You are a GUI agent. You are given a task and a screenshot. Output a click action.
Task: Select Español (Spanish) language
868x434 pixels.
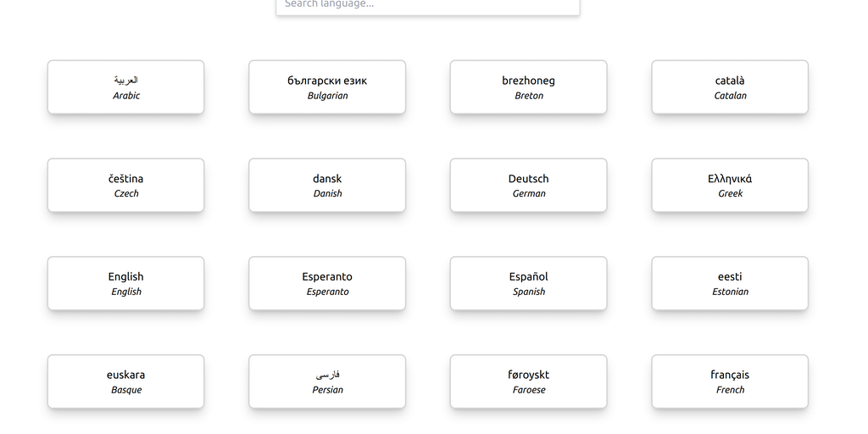(x=528, y=283)
